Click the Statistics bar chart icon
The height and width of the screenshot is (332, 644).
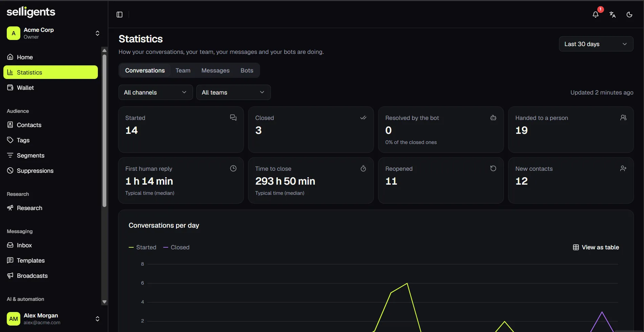tap(10, 72)
